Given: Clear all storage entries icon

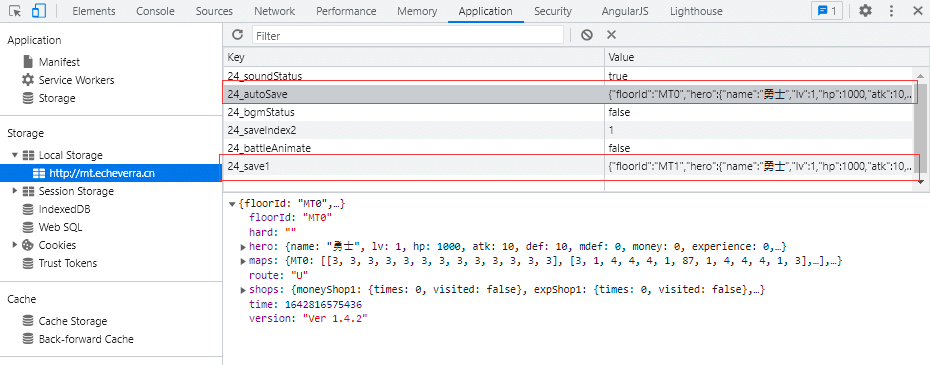Looking at the screenshot, I should [587, 35].
